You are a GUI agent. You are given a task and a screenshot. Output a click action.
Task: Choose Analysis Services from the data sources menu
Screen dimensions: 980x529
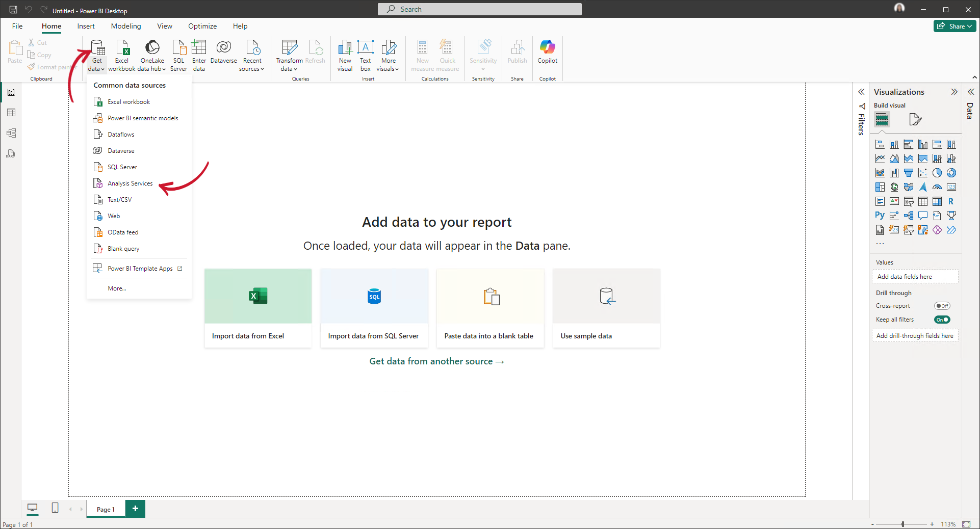pos(130,183)
